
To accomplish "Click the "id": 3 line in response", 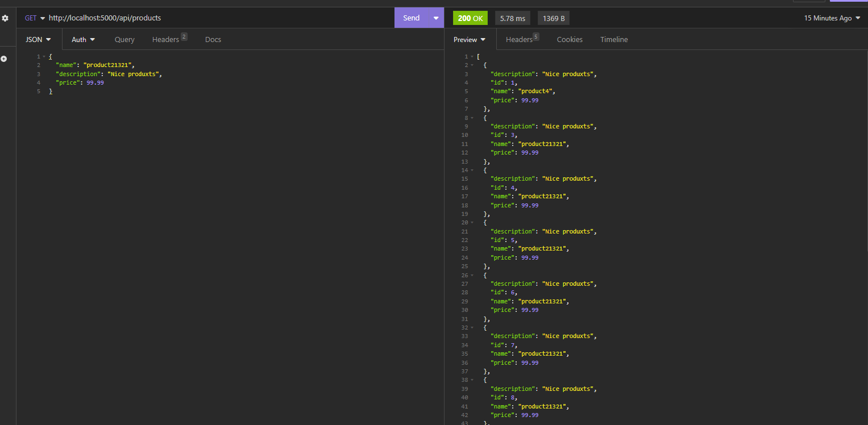I will (x=504, y=135).
